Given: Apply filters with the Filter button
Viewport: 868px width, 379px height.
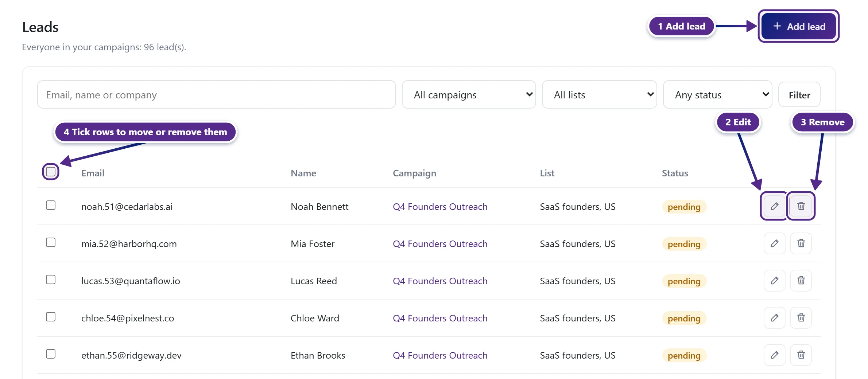Looking at the screenshot, I should [x=799, y=95].
